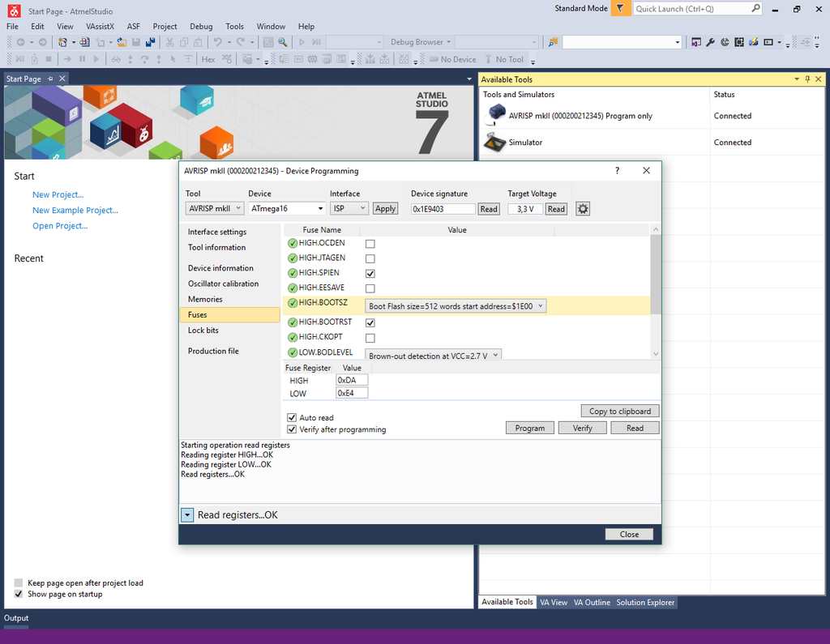Image resolution: width=830 pixels, height=644 pixels.
Task: Disable Show page on startup checkbox
Action: point(19,595)
